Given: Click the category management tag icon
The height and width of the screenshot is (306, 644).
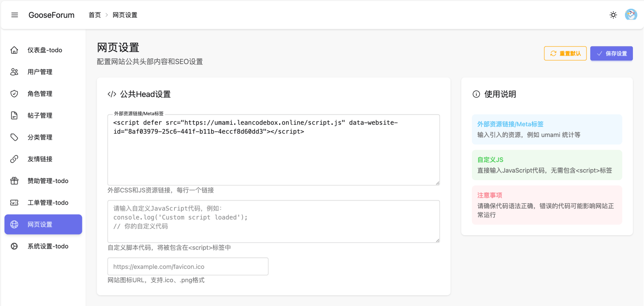Looking at the screenshot, I should [x=14, y=137].
